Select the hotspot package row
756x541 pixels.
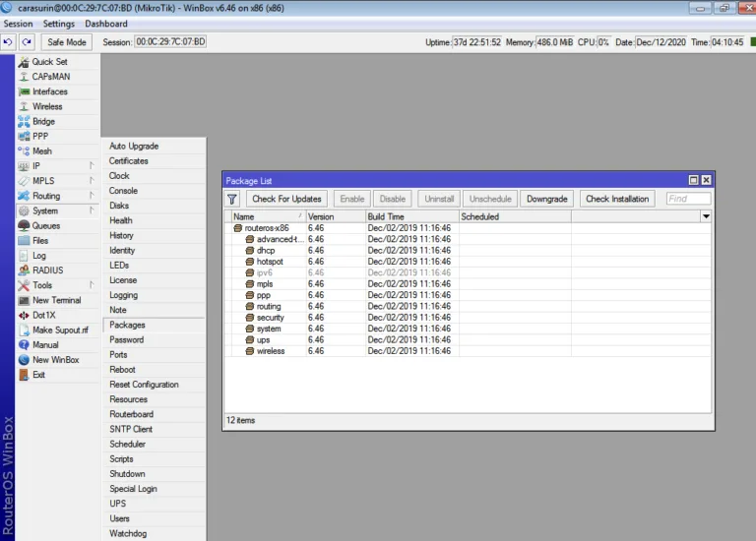click(270, 262)
